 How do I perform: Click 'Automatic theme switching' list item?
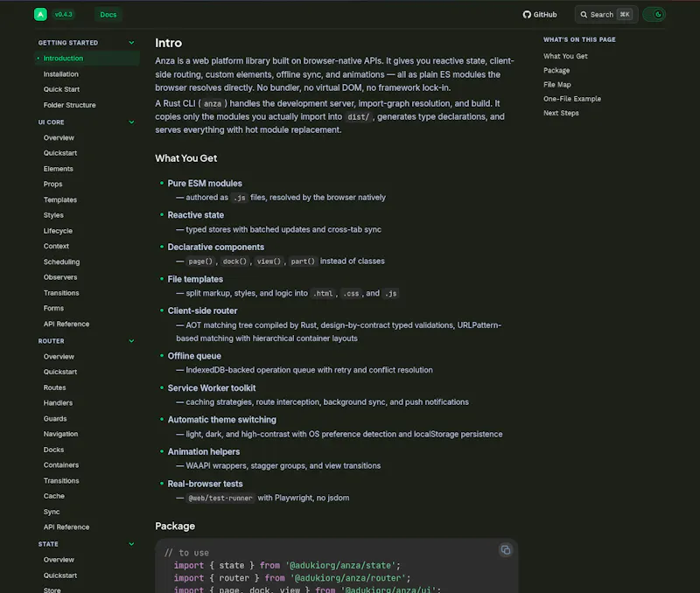click(x=222, y=420)
